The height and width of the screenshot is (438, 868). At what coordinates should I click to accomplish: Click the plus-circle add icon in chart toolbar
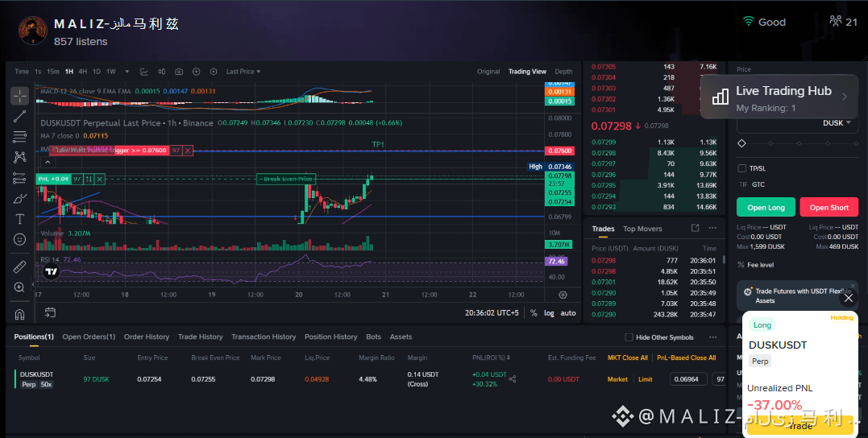point(196,72)
